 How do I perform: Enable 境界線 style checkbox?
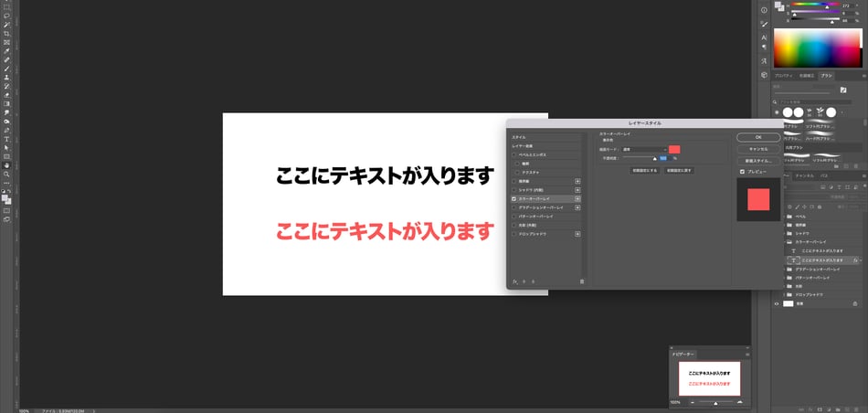point(513,181)
